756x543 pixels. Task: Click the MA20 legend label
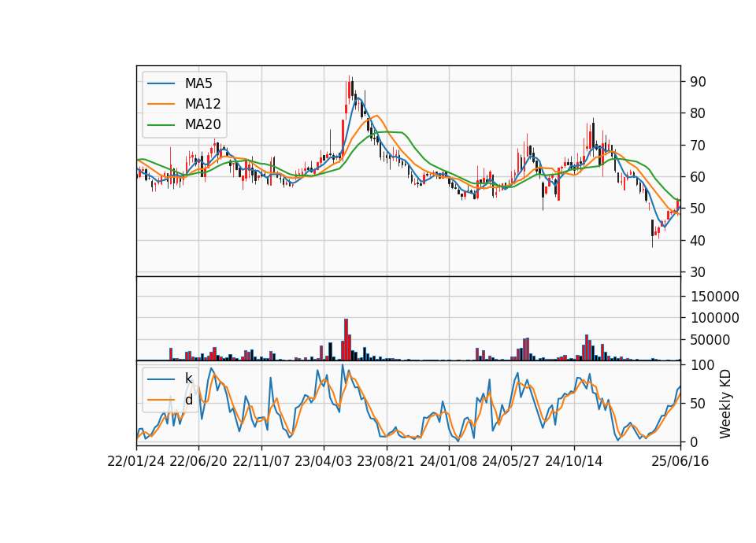[202, 124]
